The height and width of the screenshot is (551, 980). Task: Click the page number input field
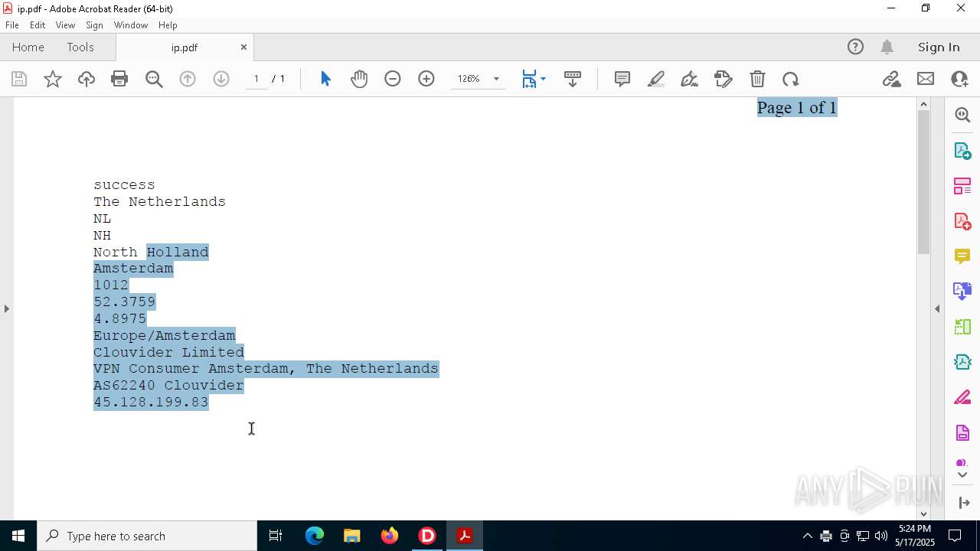click(x=256, y=79)
